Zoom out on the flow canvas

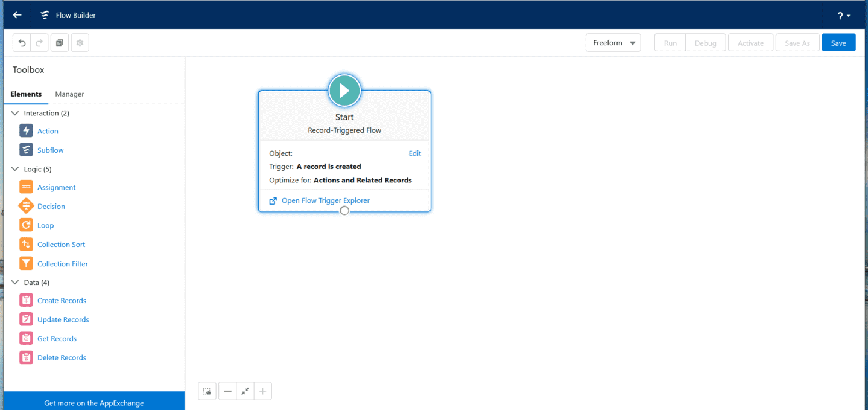pyautogui.click(x=227, y=391)
